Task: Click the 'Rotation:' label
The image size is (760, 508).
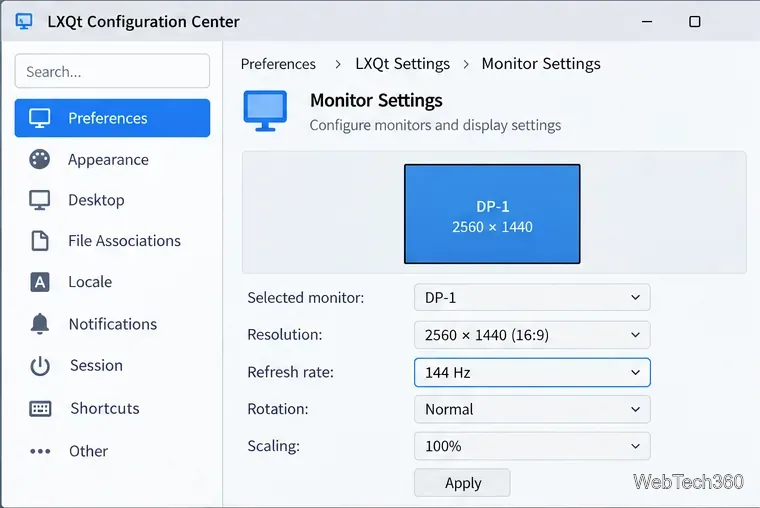Action: 278,409
